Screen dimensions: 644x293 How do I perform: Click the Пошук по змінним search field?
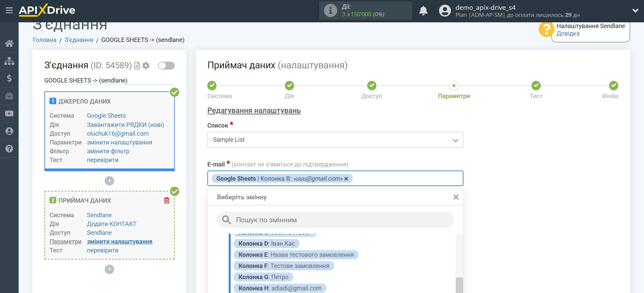(x=335, y=220)
